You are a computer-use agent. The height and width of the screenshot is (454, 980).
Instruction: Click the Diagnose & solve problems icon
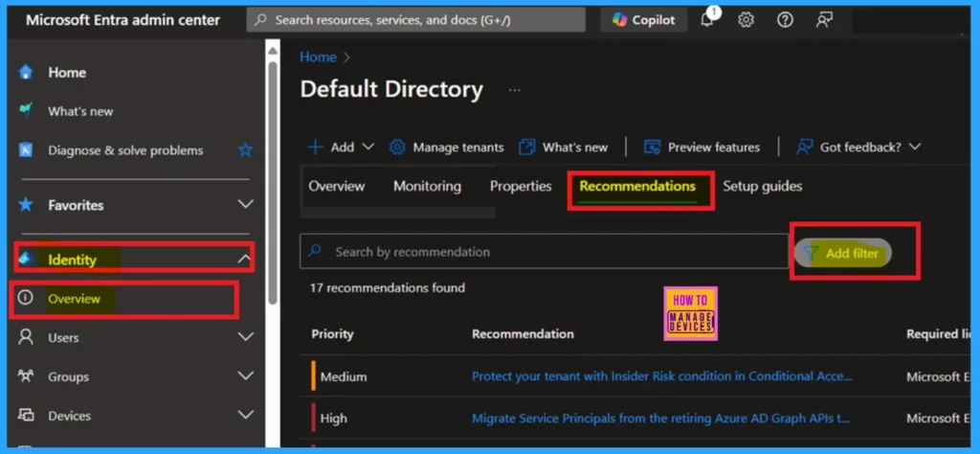(x=26, y=150)
